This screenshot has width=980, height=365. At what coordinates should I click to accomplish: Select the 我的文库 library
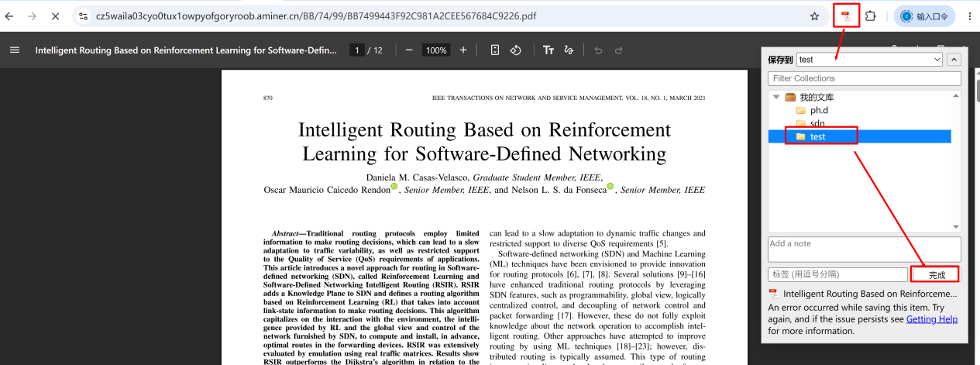817,97
